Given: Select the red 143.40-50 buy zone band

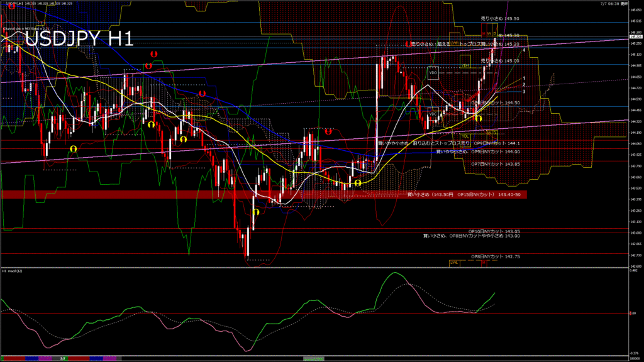Looking at the screenshot, I should click(264, 195).
